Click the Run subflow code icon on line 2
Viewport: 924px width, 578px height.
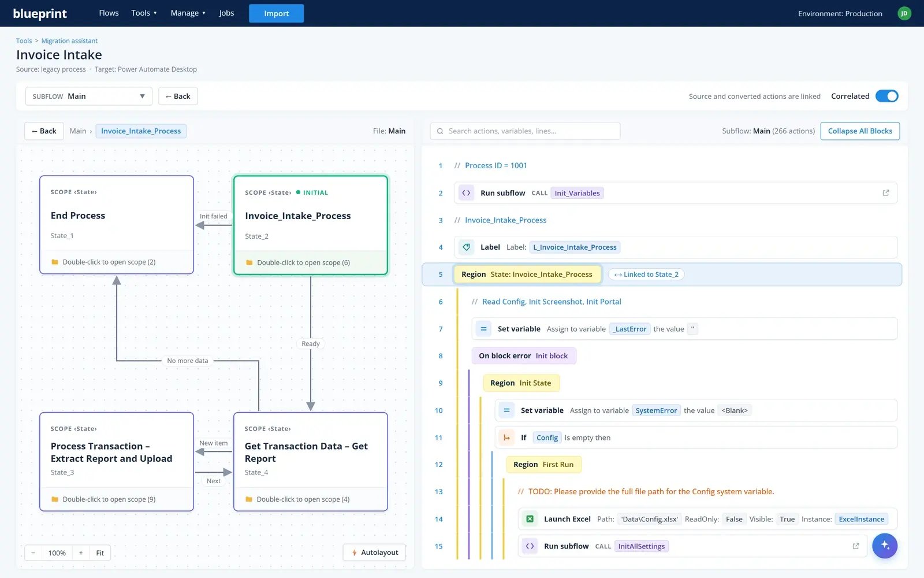point(466,193)
